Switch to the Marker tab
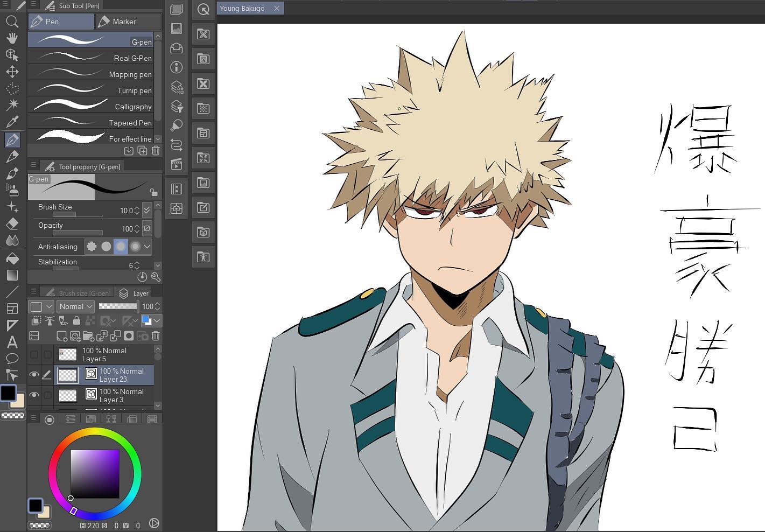The height and width of the screenshot is (532, 765). pos(128,22)
